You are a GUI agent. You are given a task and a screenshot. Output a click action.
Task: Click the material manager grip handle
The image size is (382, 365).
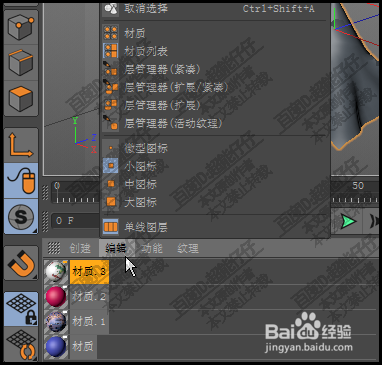[x=54, y=248]
